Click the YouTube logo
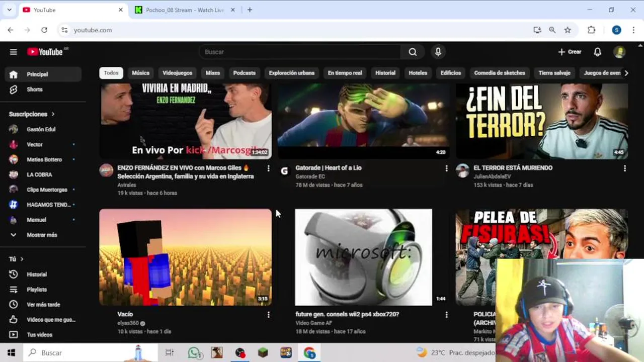Viewport: 644px width, 362px height. (45, 52)
